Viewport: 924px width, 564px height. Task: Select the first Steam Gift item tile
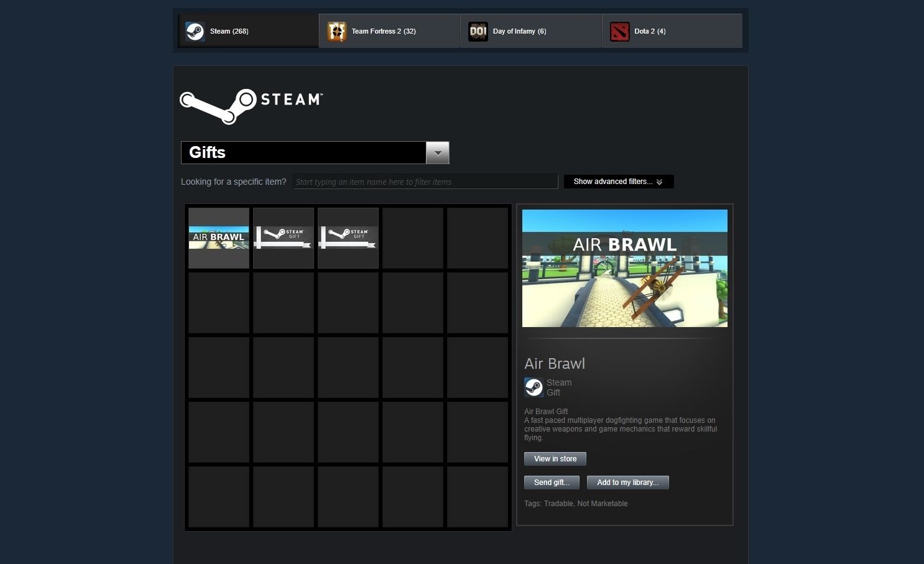pyautogui.click(x=284, y=238)
